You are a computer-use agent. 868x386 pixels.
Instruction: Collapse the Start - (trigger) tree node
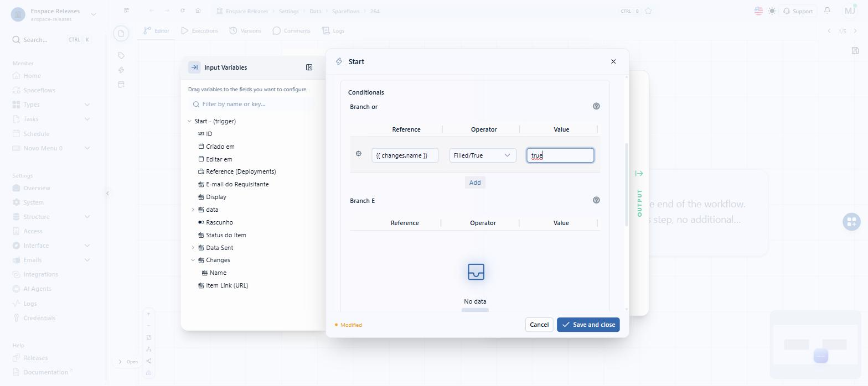pyautogui.click(x=189, y=121)
